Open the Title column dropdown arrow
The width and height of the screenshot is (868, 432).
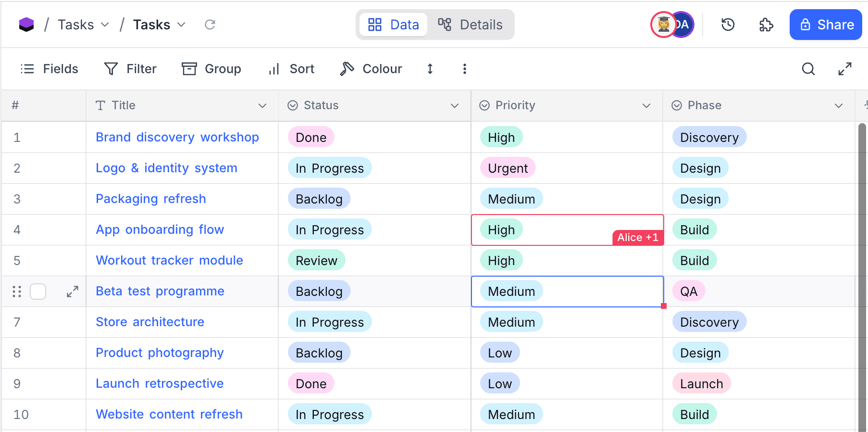tap(262, 106)
